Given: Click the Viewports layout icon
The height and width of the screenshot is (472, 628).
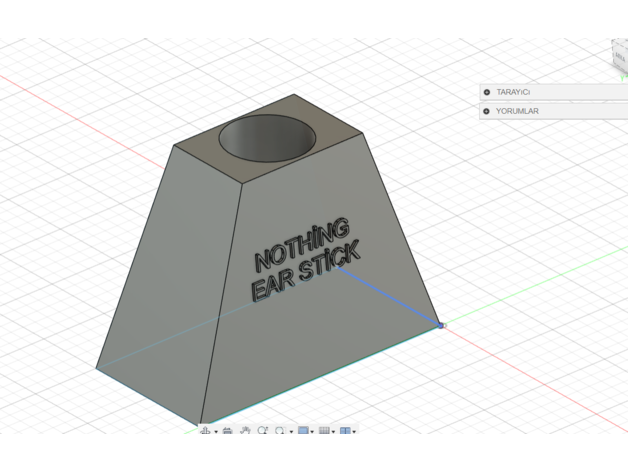Looking at the screenshot, I should [x=345, y=431].
